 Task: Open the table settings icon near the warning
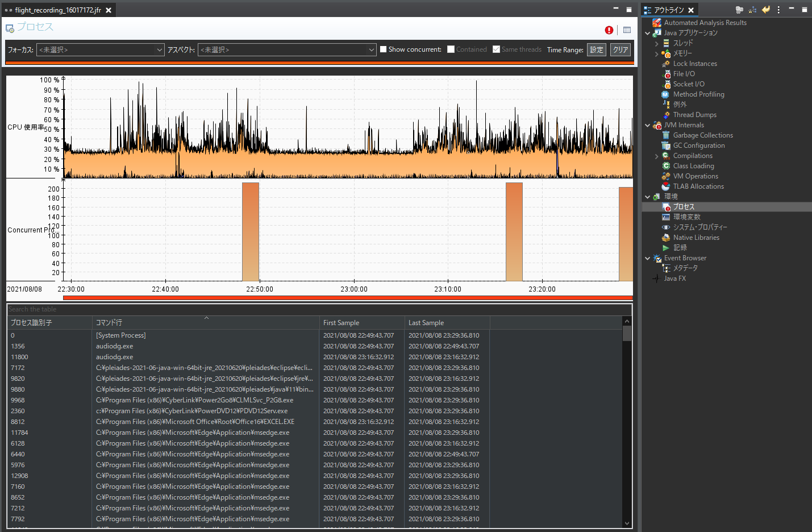point(627,30)
